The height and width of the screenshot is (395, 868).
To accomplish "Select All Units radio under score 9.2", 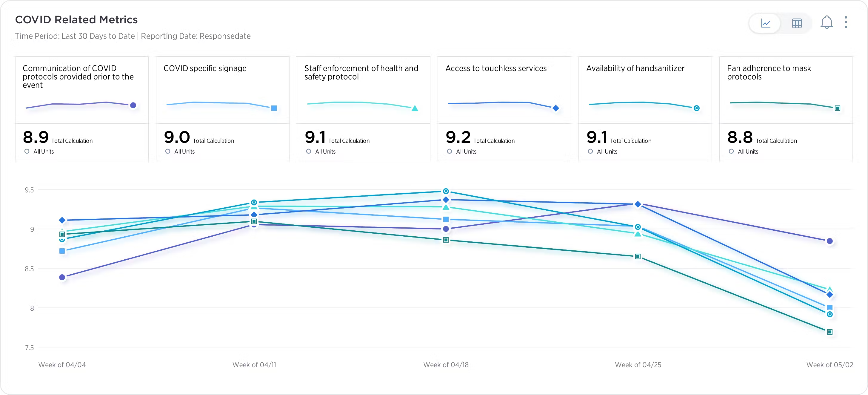I will pos(450,151).
